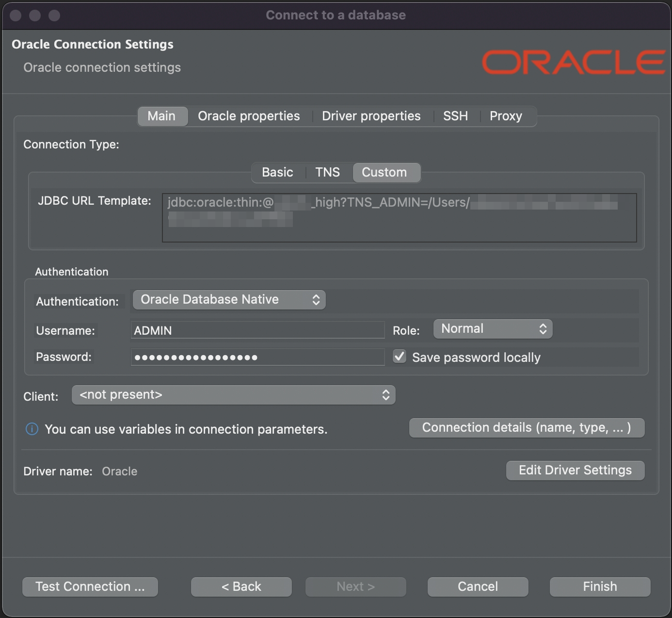Switch to the SSH tab
The image size is (672, 618).
[x=455, y=116]
